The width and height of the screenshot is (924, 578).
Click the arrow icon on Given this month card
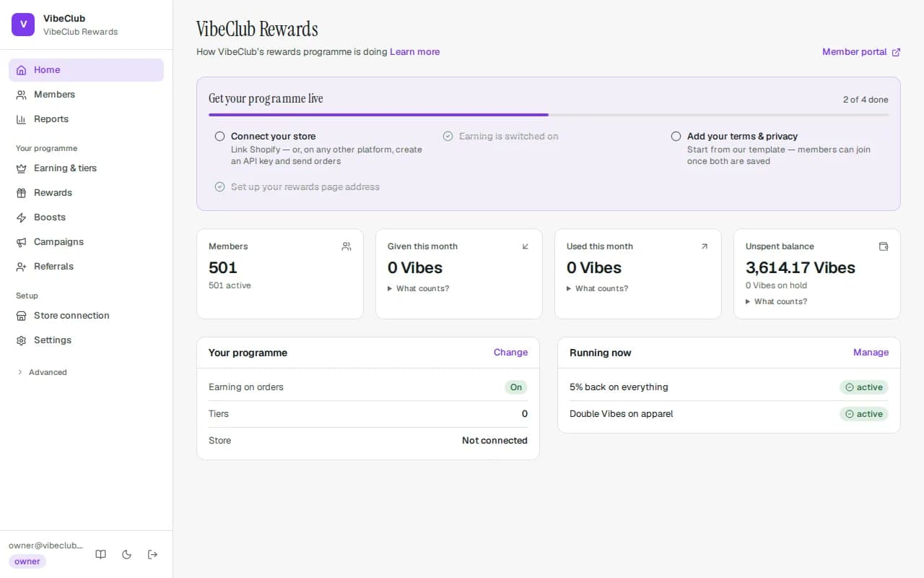pos(526,246)
